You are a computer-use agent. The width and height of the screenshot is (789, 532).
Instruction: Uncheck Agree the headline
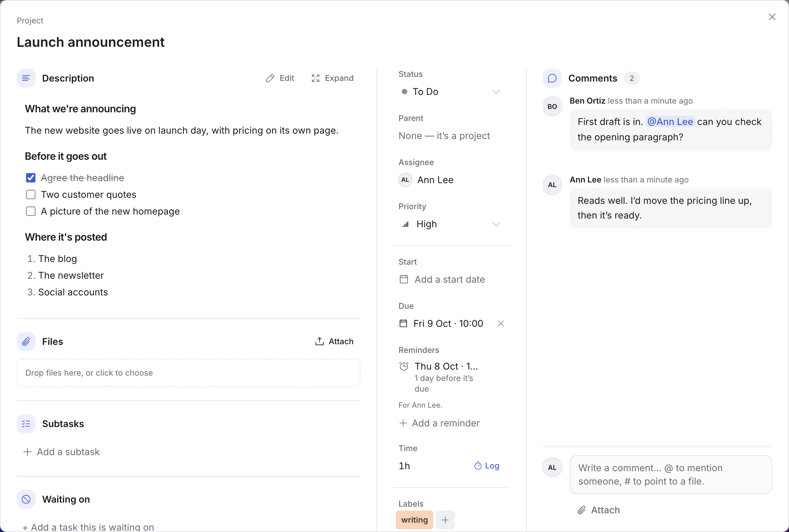[31, 178]
